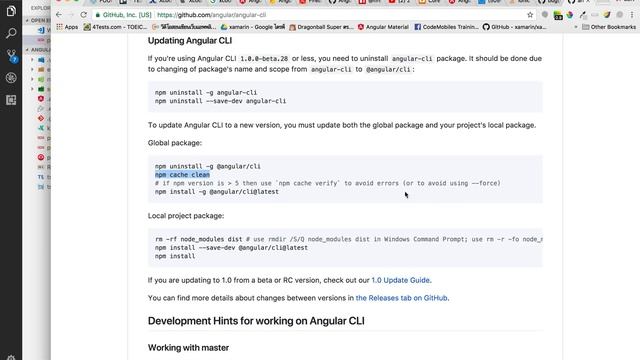Viewport: 640px width, 360px height.
Task: Click the npm install -g @angular/cli@latest line
Action: click(x=217, y=191)
